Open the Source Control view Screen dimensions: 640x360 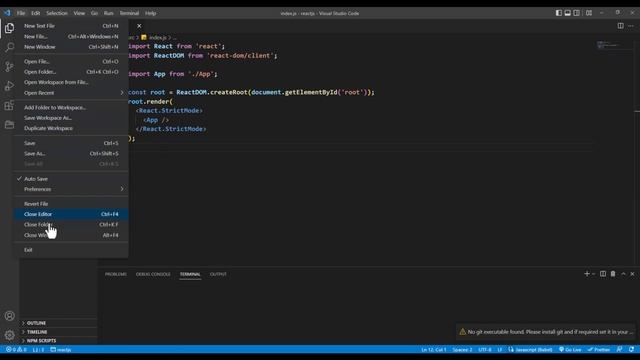[9, 66]
